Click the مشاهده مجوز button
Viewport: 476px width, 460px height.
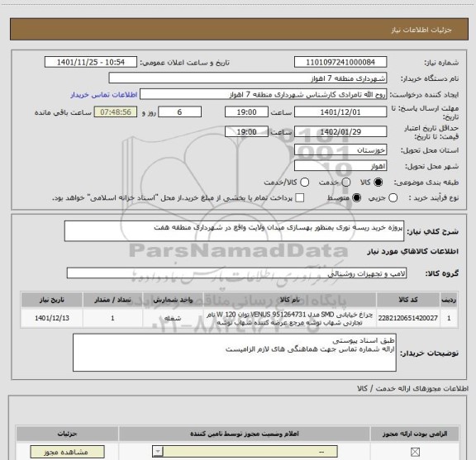tap(68, 452)
